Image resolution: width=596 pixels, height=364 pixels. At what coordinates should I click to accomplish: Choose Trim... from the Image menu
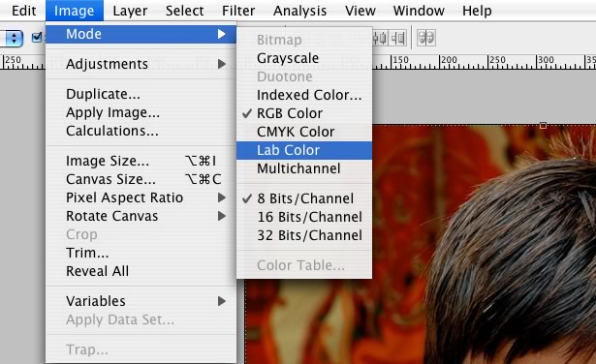click(141, 253)
